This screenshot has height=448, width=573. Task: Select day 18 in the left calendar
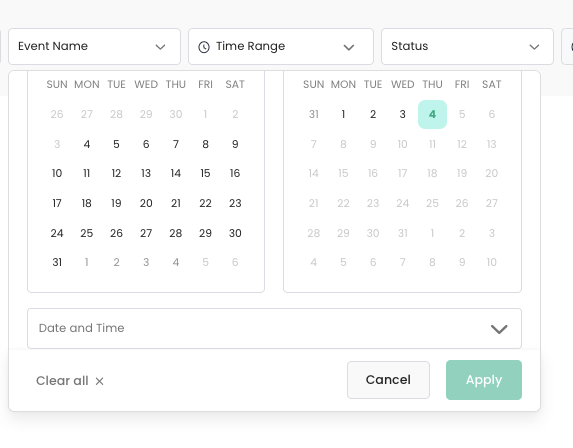pos(87,203)
